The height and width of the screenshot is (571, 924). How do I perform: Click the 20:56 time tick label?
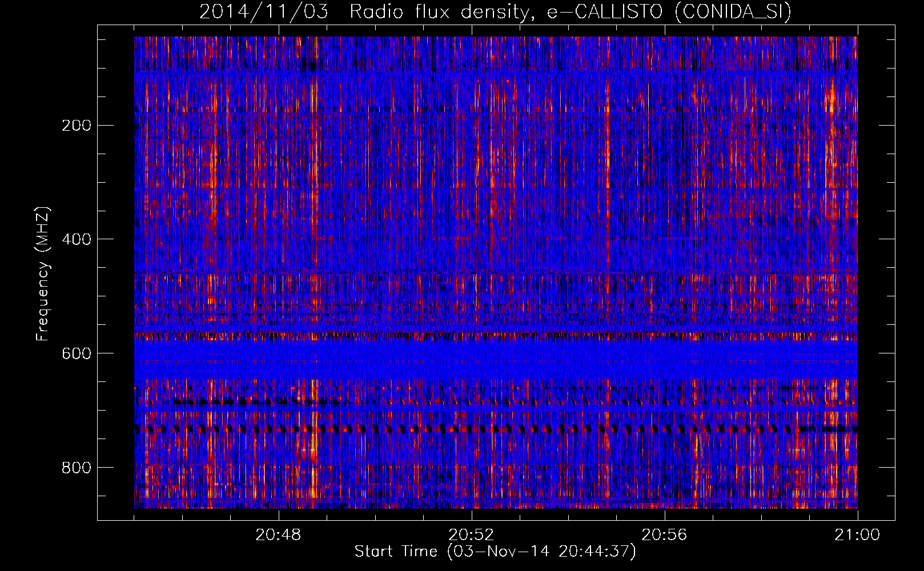click(664, 535)
